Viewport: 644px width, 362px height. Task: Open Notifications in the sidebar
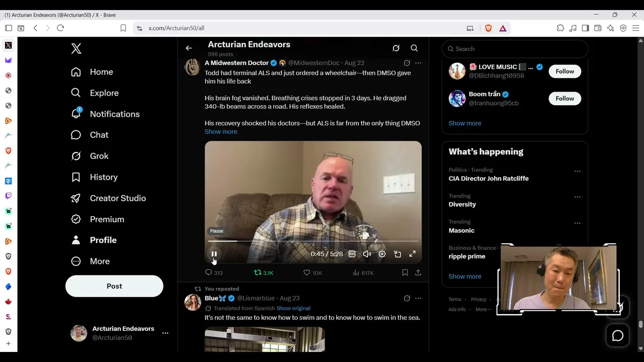pos(105,114)
